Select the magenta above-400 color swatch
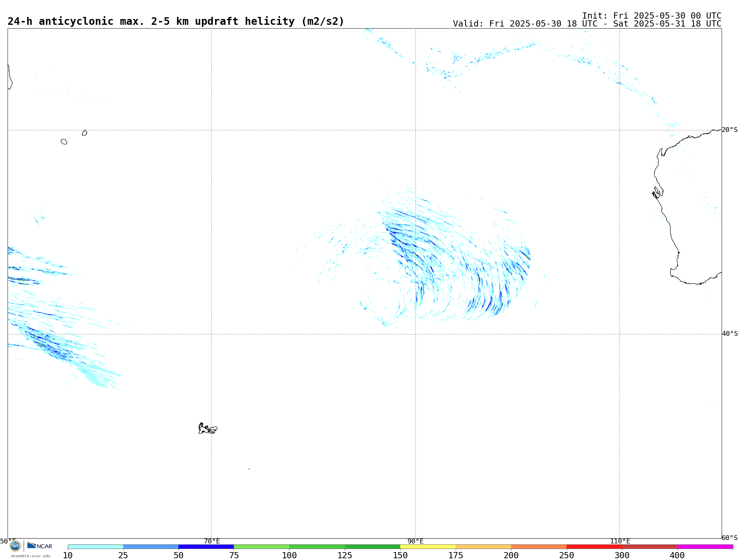This screenshot has height=560, width=744. [705, 547]
